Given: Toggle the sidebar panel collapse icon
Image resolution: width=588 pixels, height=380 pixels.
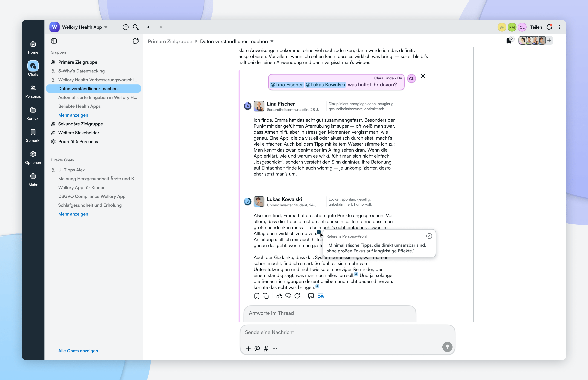Looking at the screenshot, I should tap(54, 41).
